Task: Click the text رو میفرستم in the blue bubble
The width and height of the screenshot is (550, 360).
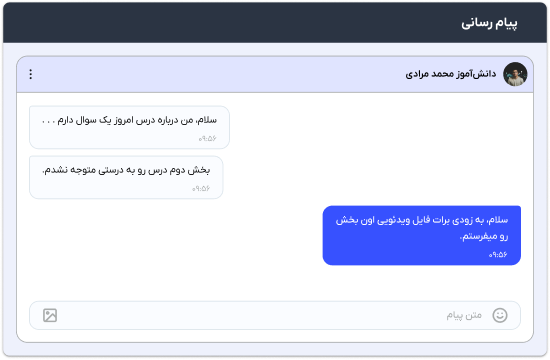Action: (x=485, y=236)
